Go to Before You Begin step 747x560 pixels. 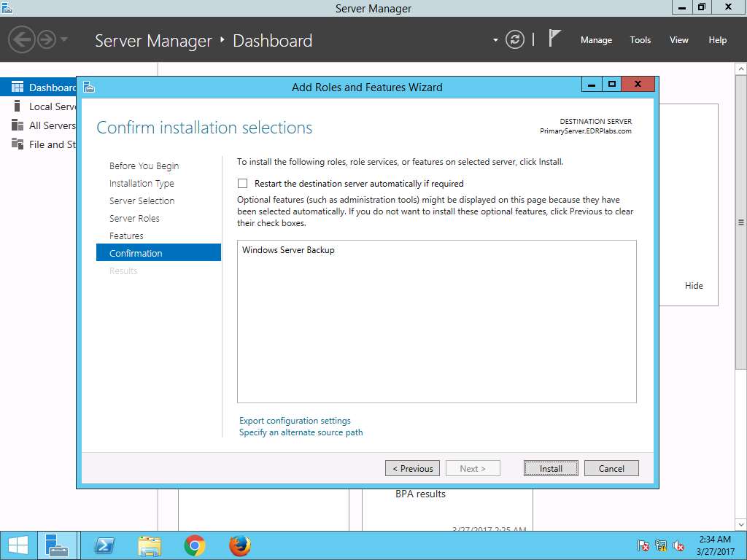coord(144,166)
